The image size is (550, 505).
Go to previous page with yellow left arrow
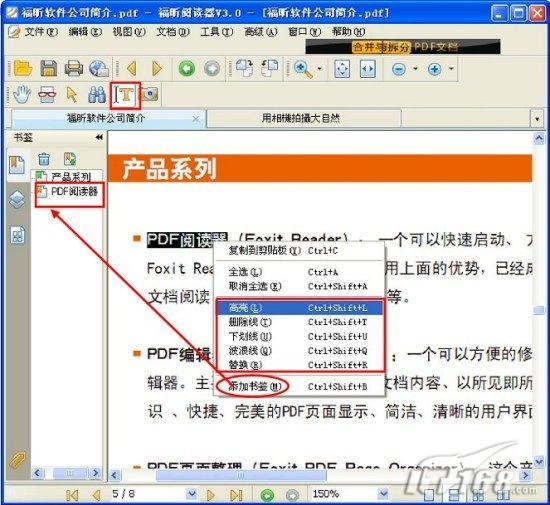(132, 68)
